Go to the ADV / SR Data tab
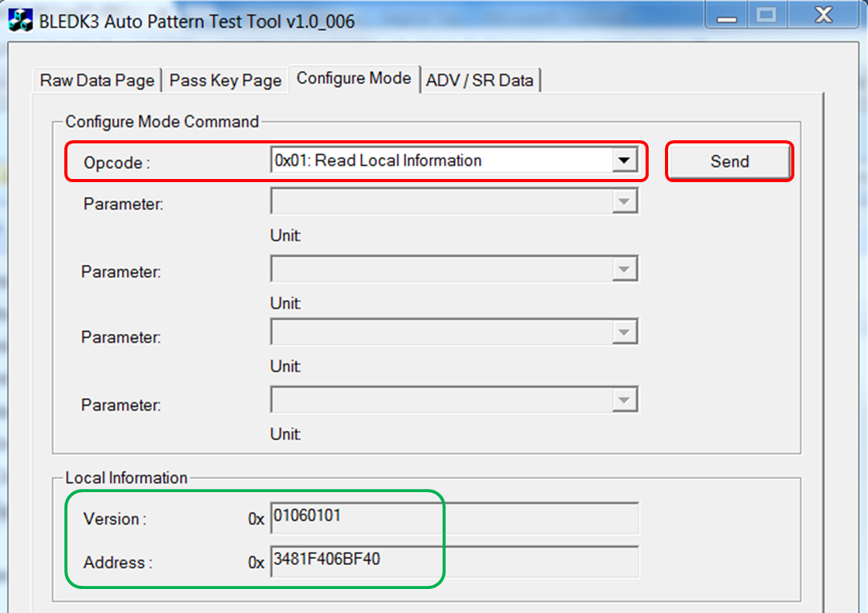868x613 pixels. [480, 81]
